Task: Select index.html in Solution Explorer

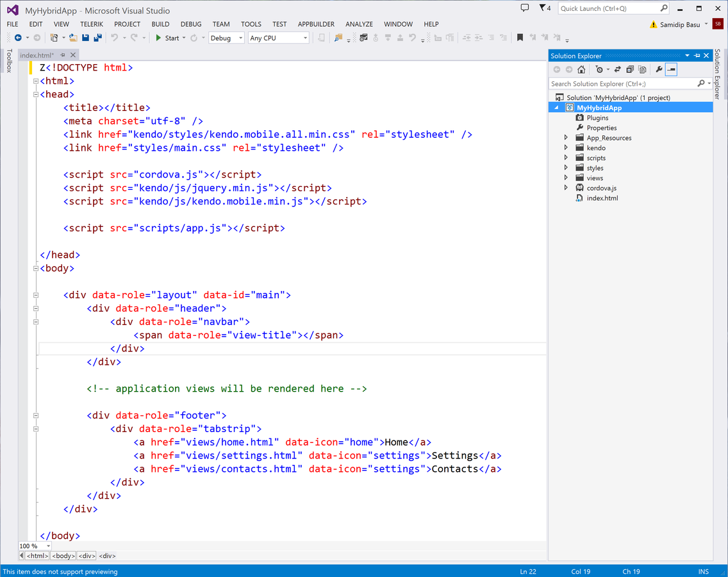Action: [602, 198]
